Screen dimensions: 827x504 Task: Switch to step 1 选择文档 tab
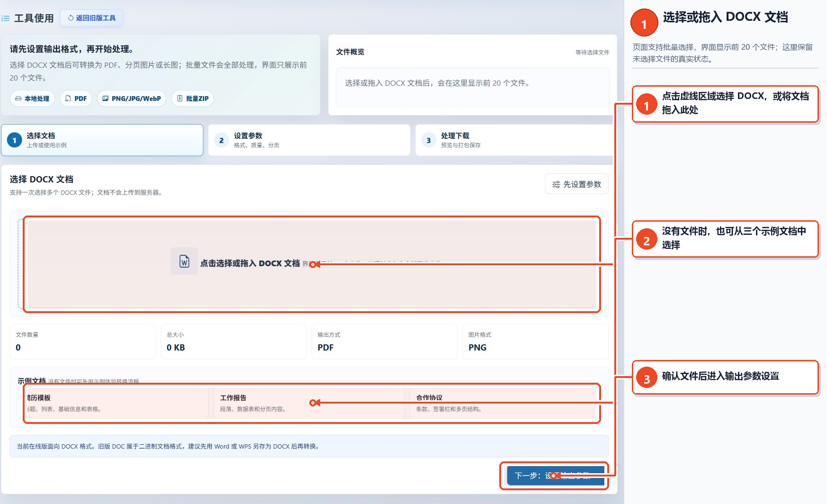click(x=102, y=140)
